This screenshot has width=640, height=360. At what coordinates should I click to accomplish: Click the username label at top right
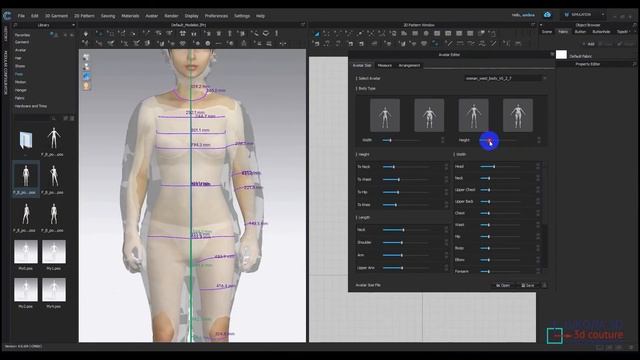pyautogui.click(x=523, y=15)
